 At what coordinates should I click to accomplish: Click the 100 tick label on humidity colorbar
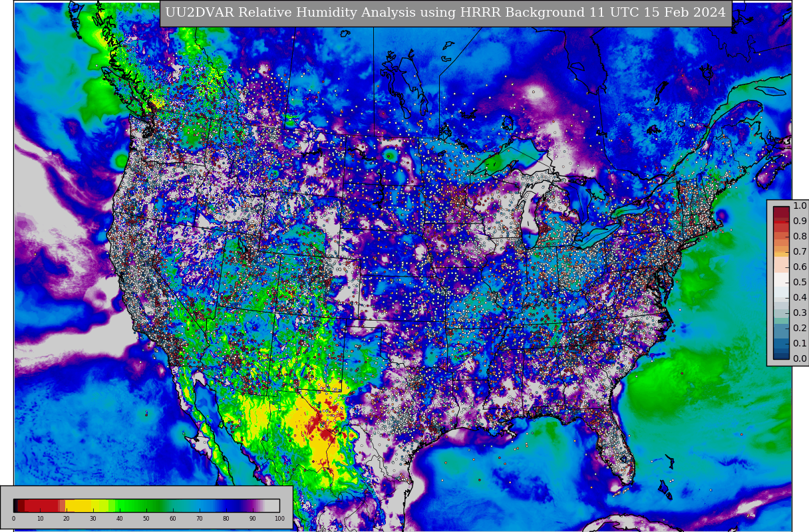[279, 519]
